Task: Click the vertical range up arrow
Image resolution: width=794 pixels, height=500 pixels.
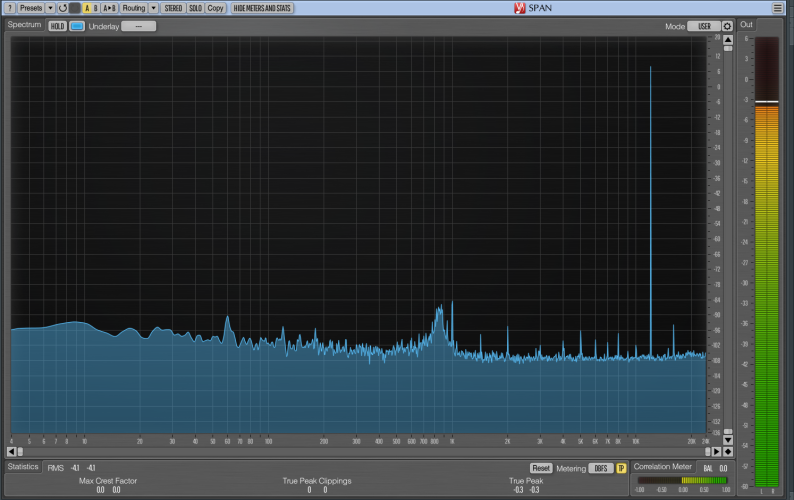Action: (728, 40)
